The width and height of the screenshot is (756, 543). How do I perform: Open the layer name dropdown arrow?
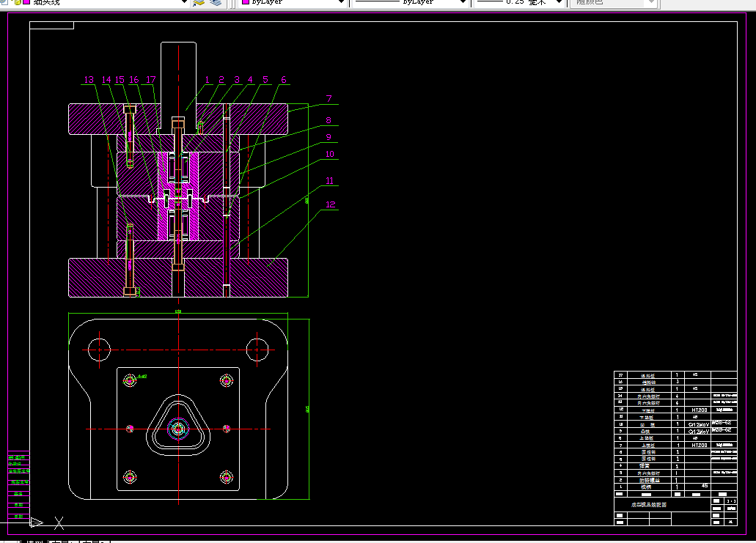[184, 2]
